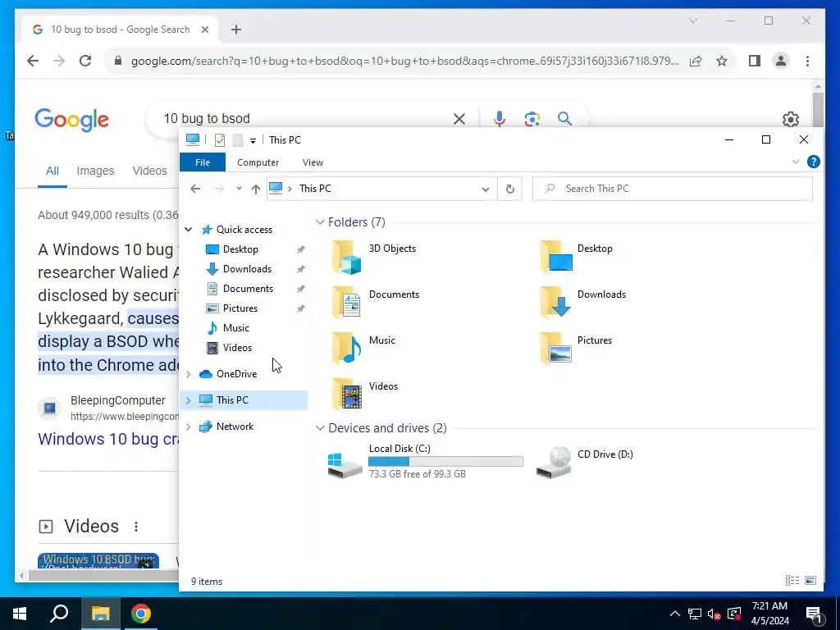Viewport: 840px width, 630px height.
Task: Switch to Google Videos results tab
Action: click(150, 171)
